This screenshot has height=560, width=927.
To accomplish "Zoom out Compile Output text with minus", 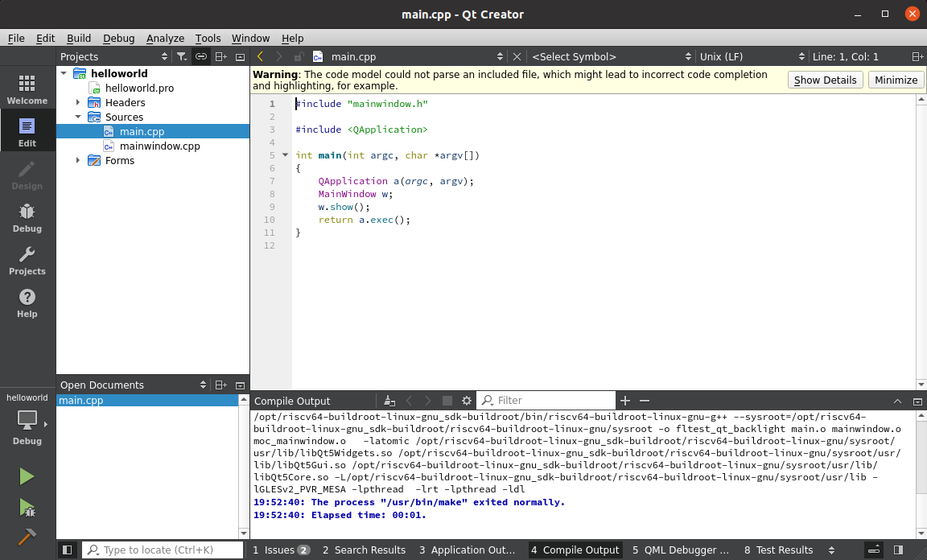I will pos(645,401).
